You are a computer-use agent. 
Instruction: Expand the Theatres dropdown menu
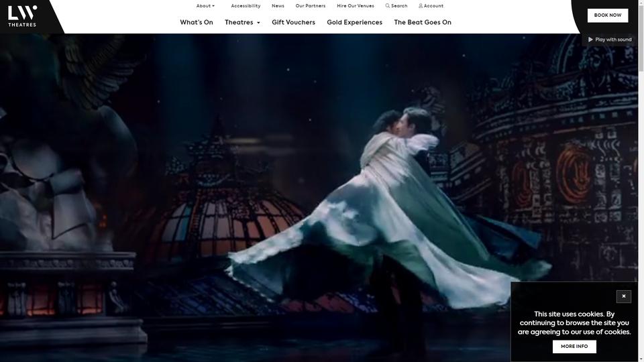242,22
